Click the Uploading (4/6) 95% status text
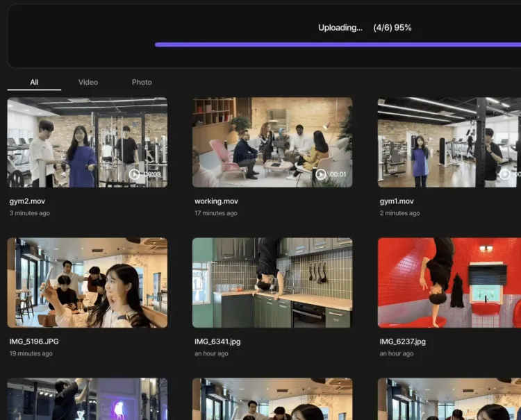Screen dimensions: 521x420 365,28
